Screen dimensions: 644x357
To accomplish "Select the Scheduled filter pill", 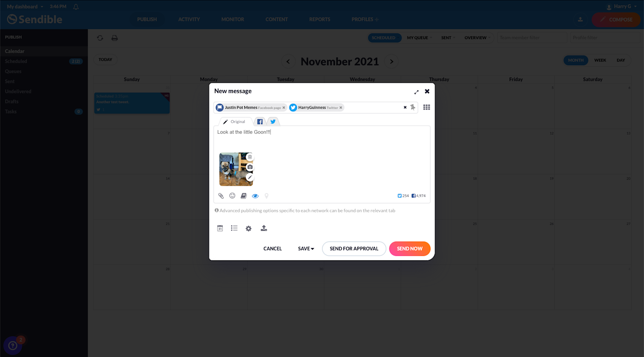I will pos(384,38).
